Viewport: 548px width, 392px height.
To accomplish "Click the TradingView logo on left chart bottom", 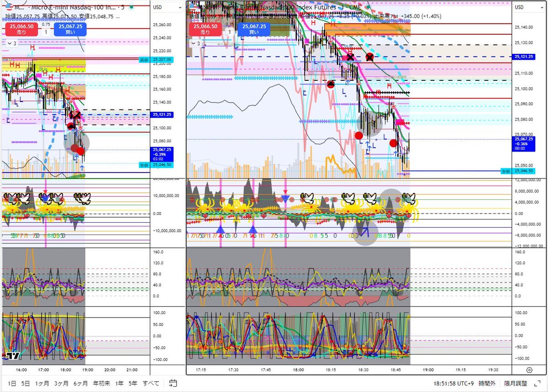I will (13, 355).
